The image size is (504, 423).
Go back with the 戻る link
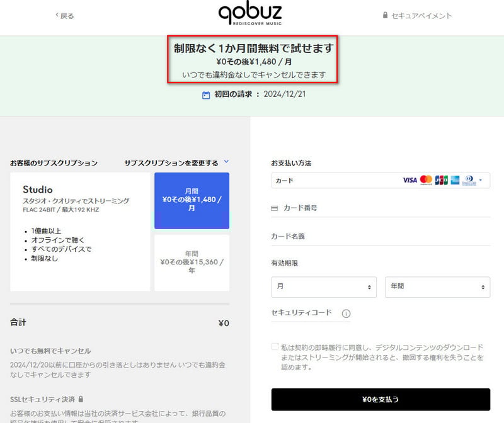65,16
